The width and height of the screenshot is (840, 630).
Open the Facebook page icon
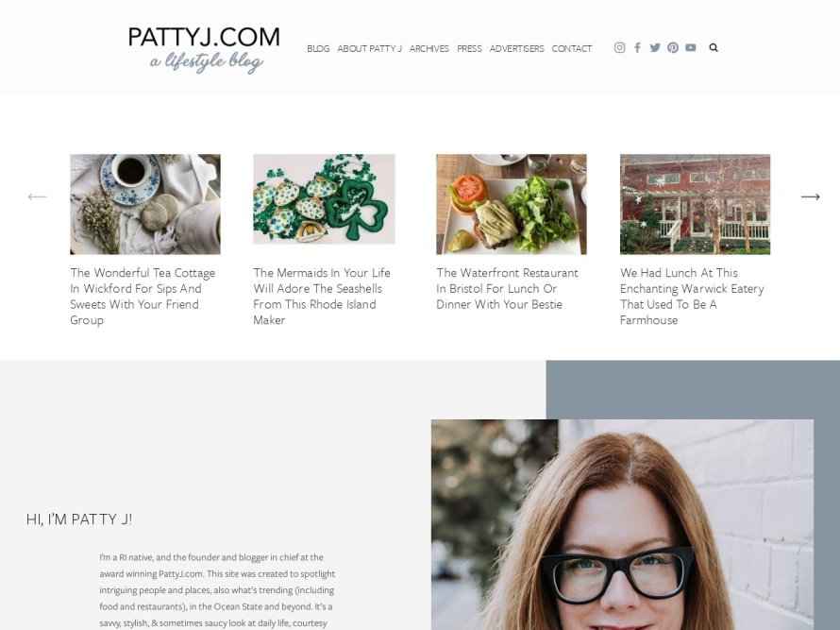637,48
